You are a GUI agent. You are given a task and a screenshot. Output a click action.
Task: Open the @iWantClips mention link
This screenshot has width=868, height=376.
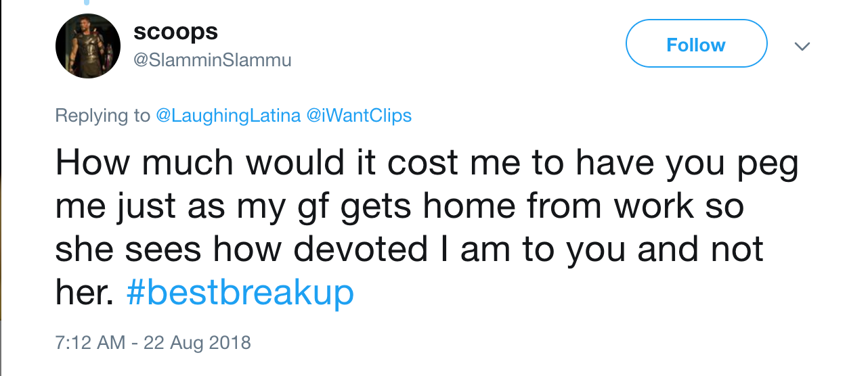coord(359,116)
